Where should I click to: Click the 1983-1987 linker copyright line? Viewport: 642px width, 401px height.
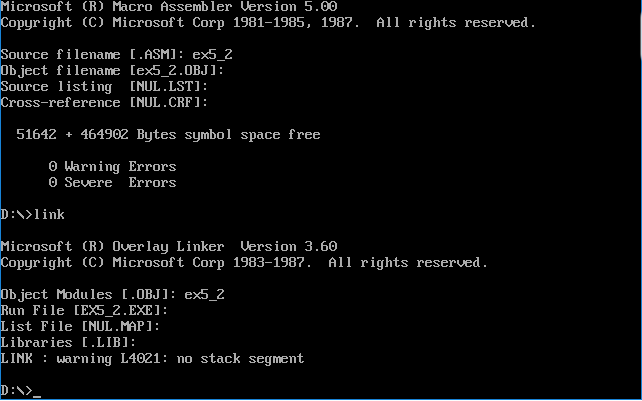[244, 262]
